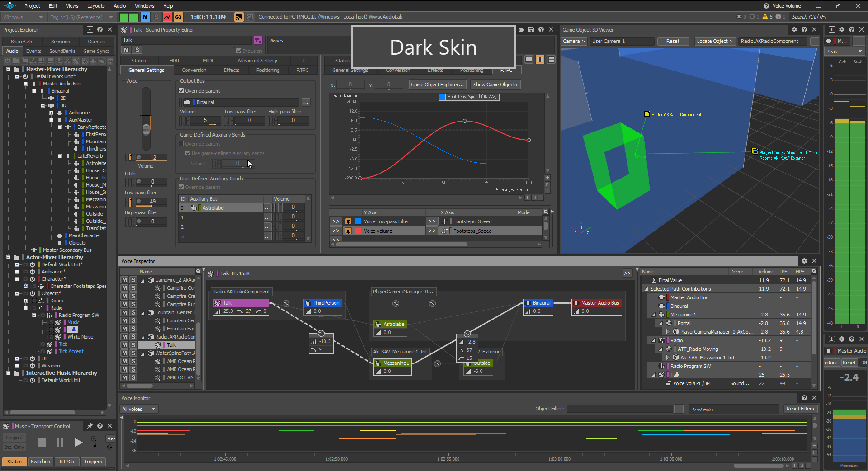Open Game Object 3D Viewer settings gear

(794, 29)
